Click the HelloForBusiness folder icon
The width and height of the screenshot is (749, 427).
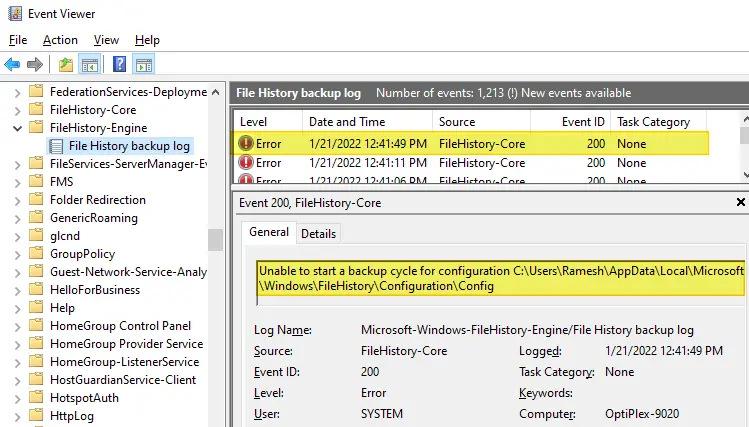tap(36, 289)
